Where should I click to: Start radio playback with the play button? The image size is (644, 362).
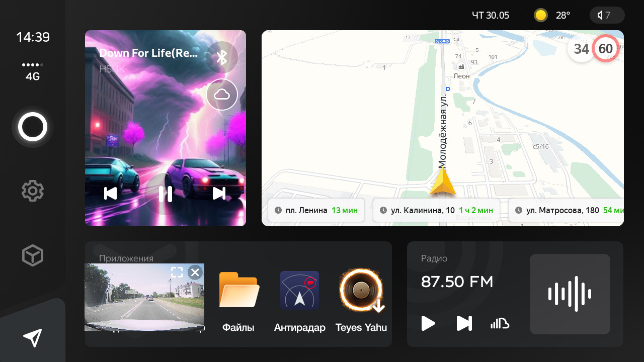(428, 323)
